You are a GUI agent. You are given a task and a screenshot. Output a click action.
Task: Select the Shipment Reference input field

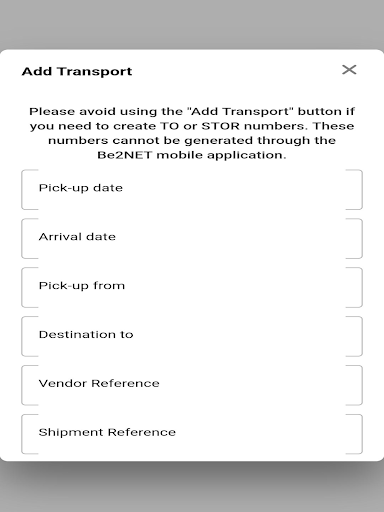[192, 434]
